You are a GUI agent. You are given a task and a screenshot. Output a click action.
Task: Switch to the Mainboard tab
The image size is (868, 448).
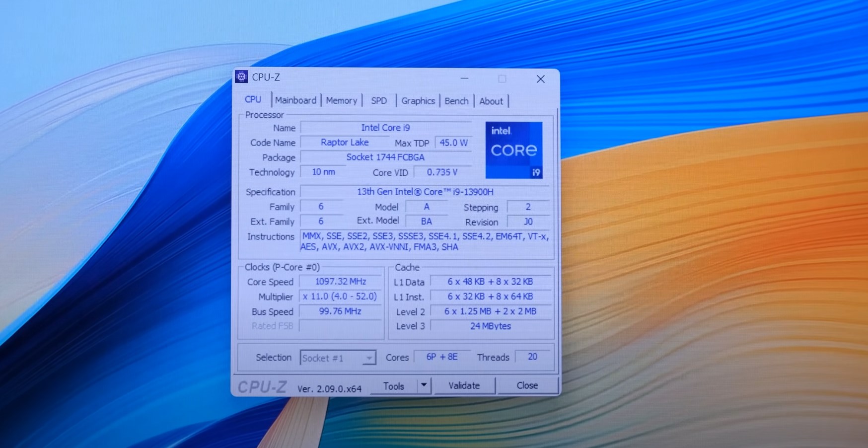(x=295, y=100)
